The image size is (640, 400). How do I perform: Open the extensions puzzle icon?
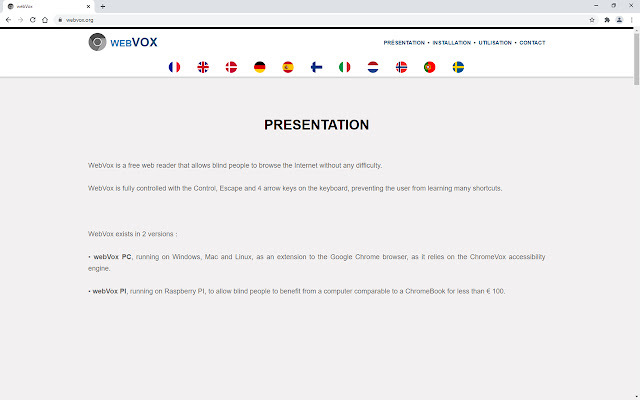tap(607, 20)
